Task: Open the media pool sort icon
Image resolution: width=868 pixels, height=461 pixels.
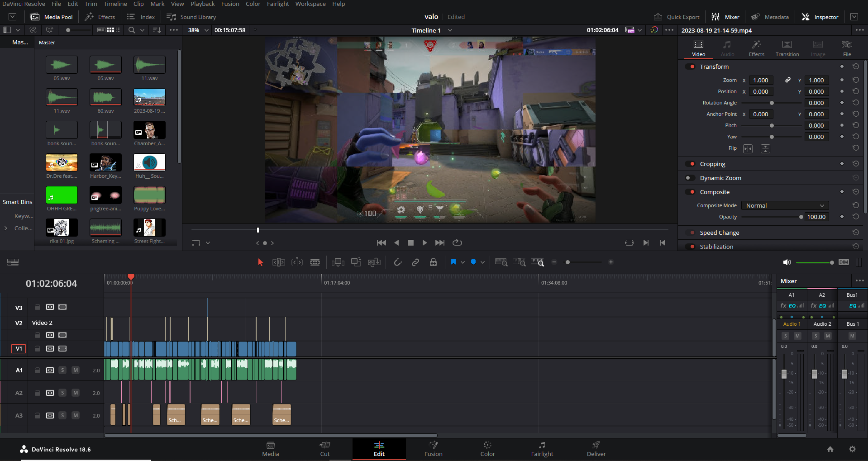Action: pyautogui.click(x=157, y=30)
